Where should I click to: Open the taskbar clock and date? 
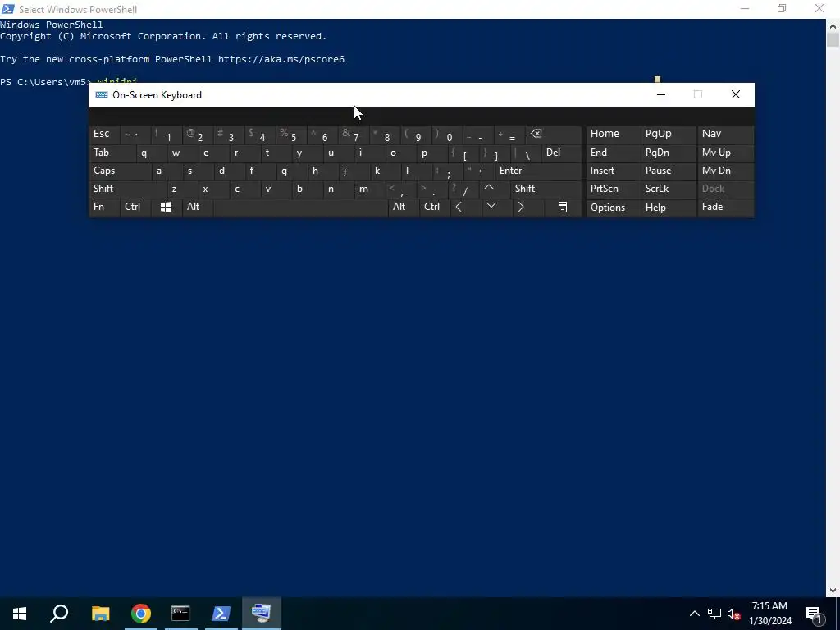770,614
